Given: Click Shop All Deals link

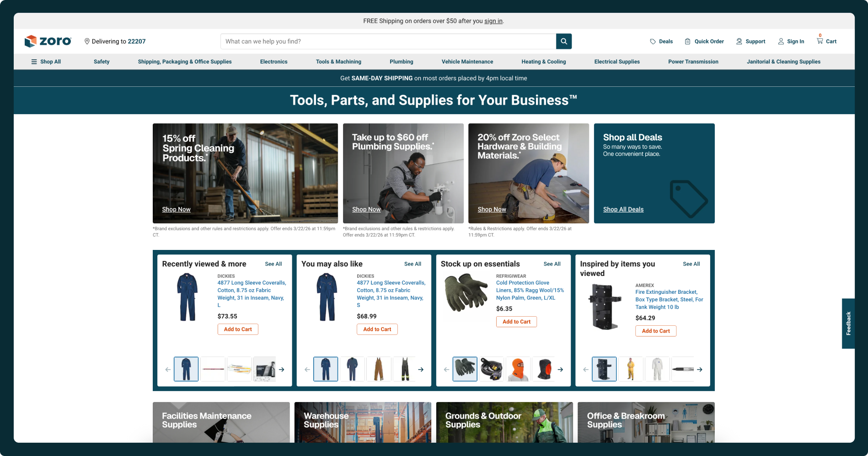Looking at the screenshot, I should click(x=623, y=209).
